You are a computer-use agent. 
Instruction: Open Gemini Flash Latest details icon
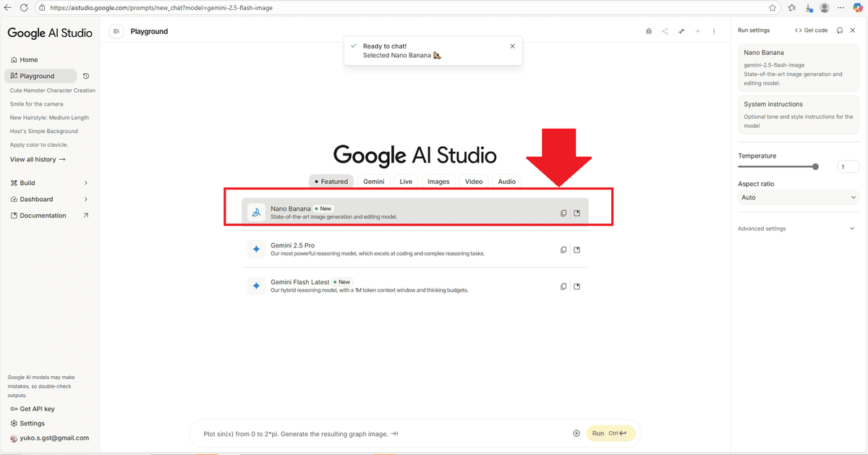click(576, 286)
